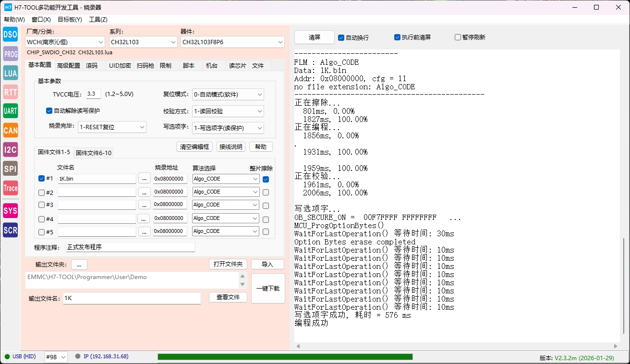Screen dimensions: 630x364
Task: Enable 暂停刷新 checkbox
Action: pyautogui.click(x=458, y=37)
